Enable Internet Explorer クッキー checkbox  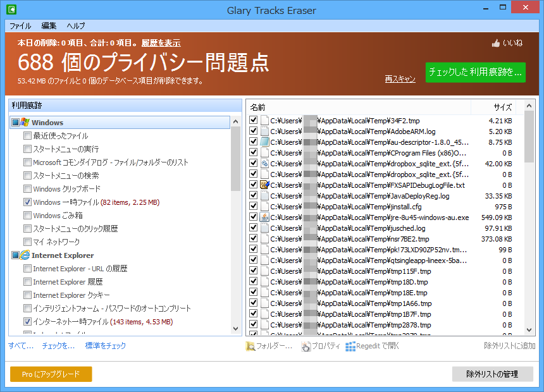tap(27, 295)
